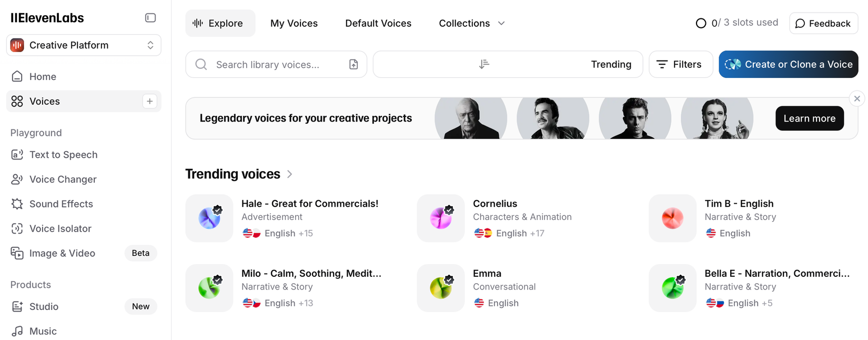Dismiss the legendary voices banner

click(856, 98)
